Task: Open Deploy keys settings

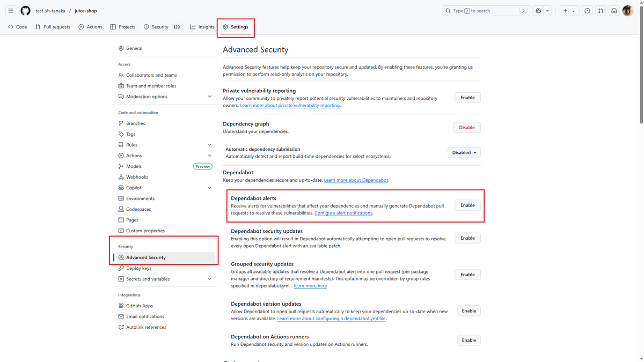Action: click(165, 268)
